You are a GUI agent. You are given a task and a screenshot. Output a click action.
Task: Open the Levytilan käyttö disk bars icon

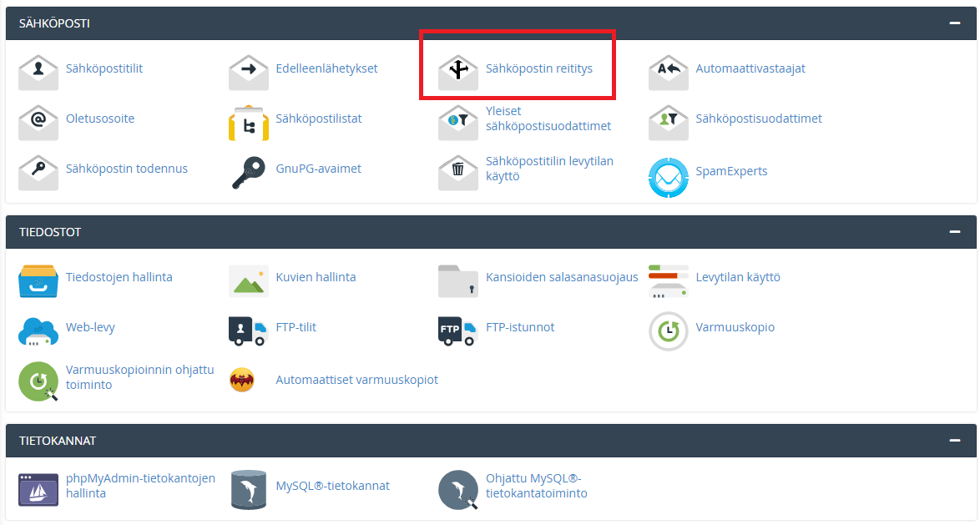669,280
